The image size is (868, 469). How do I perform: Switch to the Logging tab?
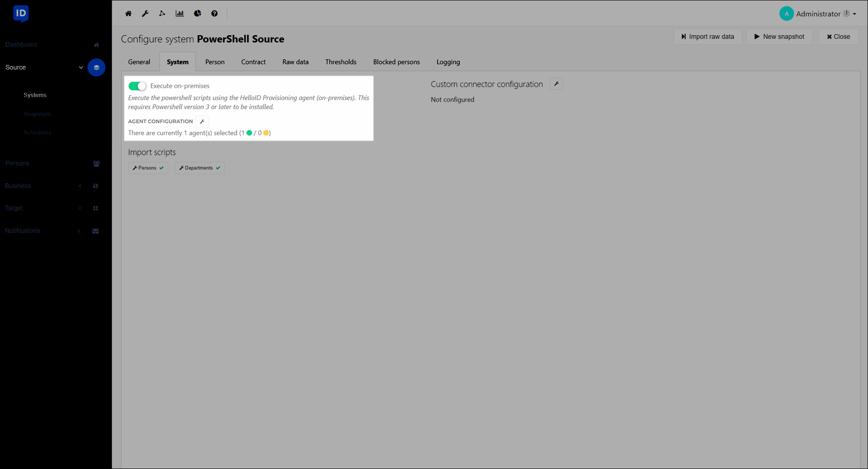pyautogui.click(x=448, y=62)
